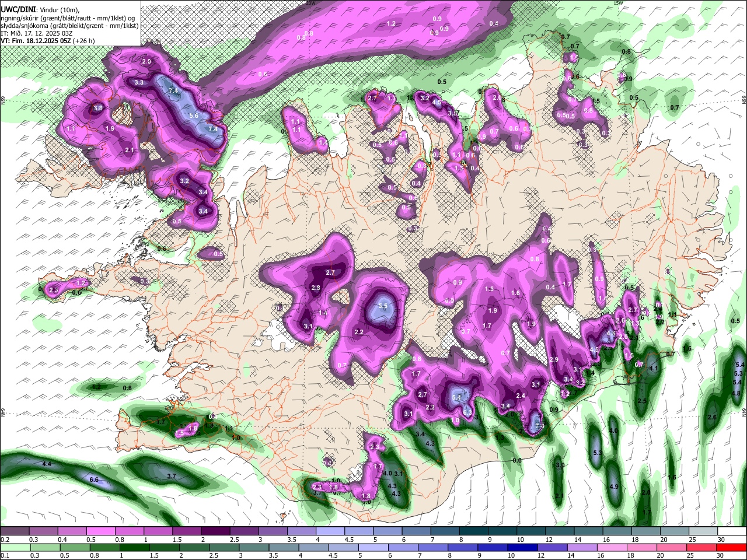This screenshot has height=560, width=747.
Task: Pick the bright pink 0.5–0.8 swatch in top legend row
Action: [x=101, y=531]
